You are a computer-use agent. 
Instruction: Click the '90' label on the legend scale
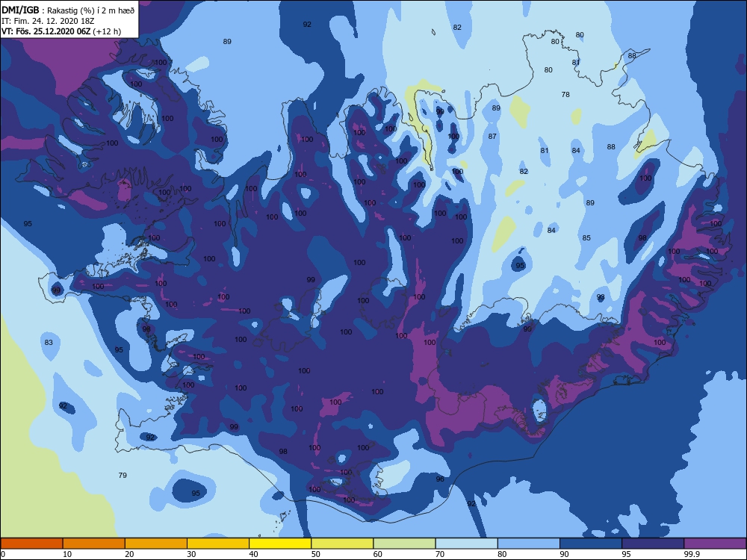pos(564,554)
